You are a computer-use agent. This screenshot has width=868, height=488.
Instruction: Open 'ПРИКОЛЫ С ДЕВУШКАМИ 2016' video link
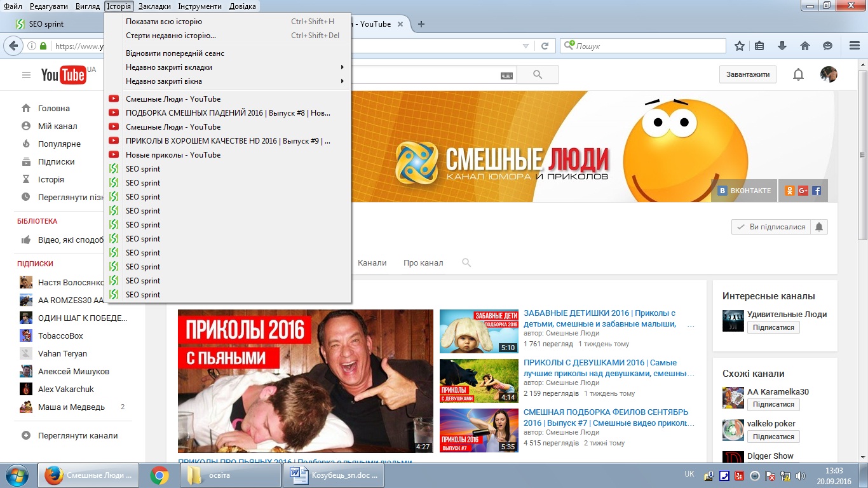click(x=609, y=368)
